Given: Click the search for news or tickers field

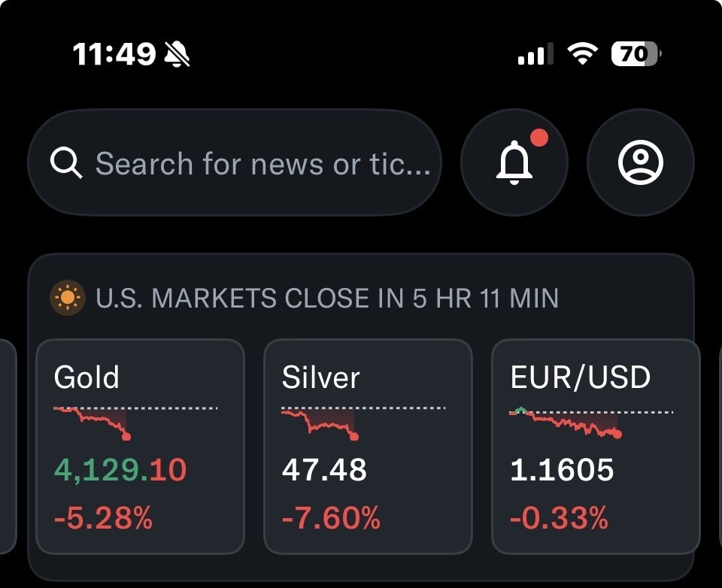Looking at the screenshot, I should (262, 163).
